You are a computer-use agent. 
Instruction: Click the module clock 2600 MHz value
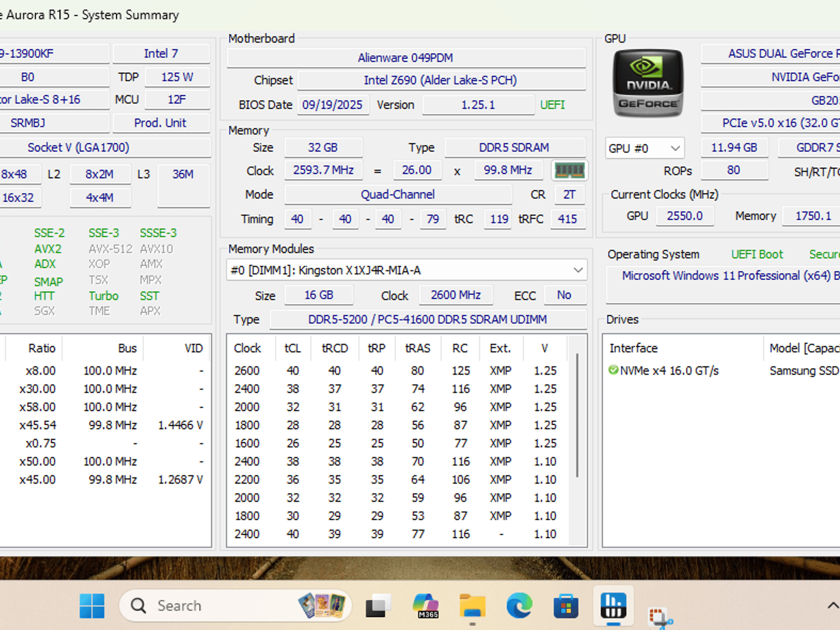pyautogui.click(x=456, y=295)
